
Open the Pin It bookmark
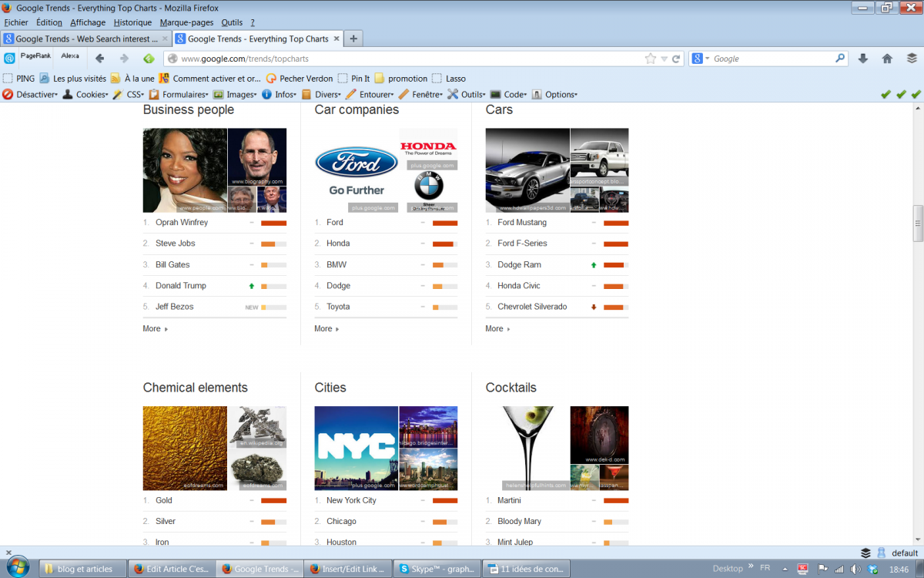point(353,79)
